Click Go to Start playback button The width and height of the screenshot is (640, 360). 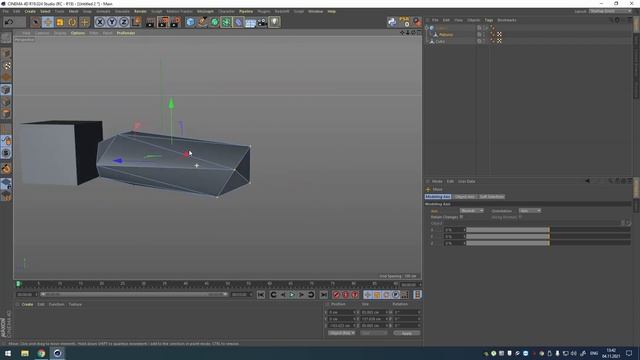261,295
